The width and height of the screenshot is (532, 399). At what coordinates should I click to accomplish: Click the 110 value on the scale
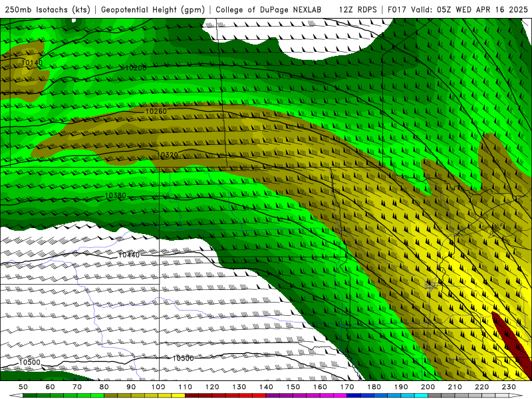click(x=186, y=387)
